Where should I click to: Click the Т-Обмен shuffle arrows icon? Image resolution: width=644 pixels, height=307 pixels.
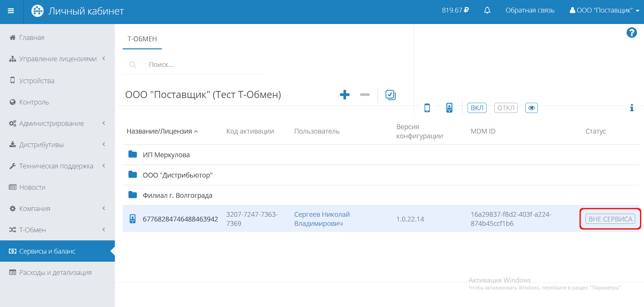13,230
